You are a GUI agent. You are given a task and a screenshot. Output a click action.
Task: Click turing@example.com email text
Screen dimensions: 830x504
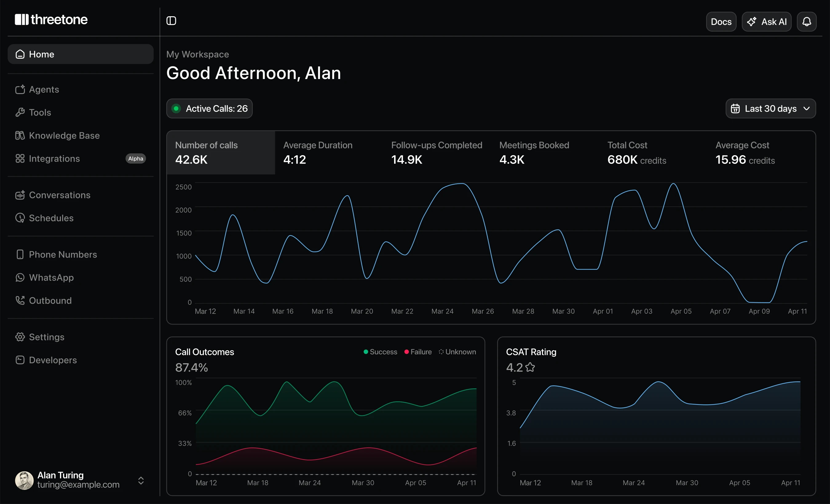coord(78,484)
